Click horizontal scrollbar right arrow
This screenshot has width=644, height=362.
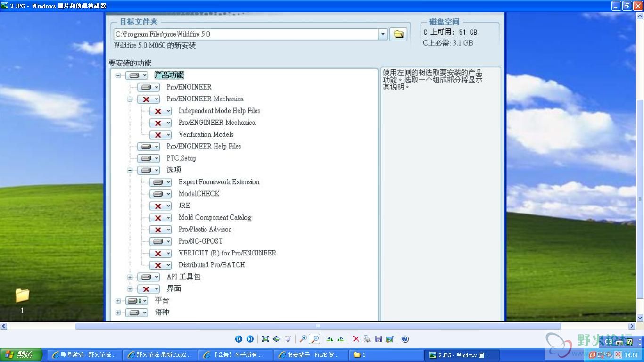[632, 326]
